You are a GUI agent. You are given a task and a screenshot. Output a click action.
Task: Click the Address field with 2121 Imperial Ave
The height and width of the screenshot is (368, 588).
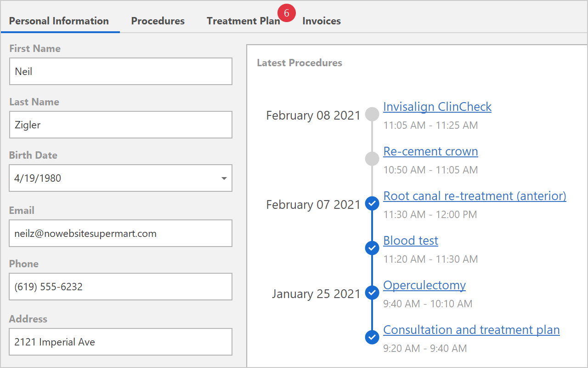click(120, 342)
